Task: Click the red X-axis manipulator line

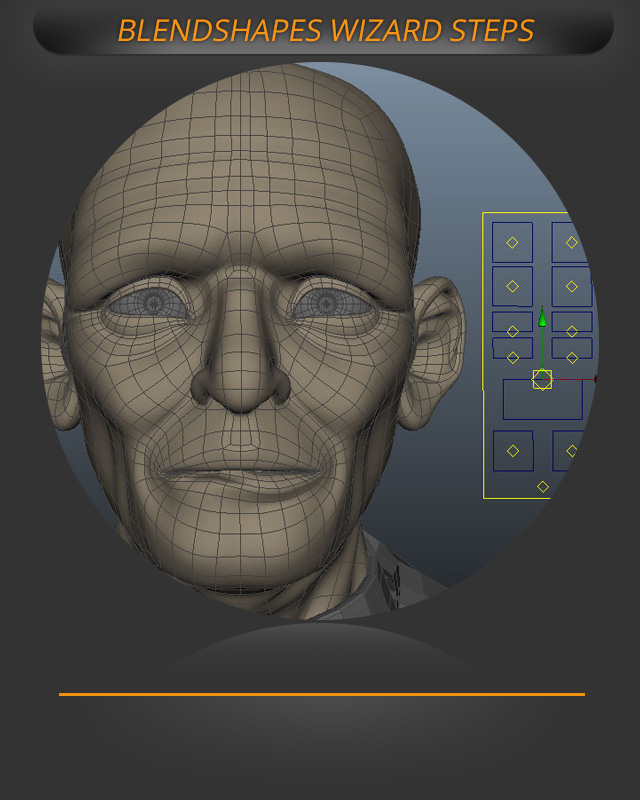Action: tap(574, 379)
